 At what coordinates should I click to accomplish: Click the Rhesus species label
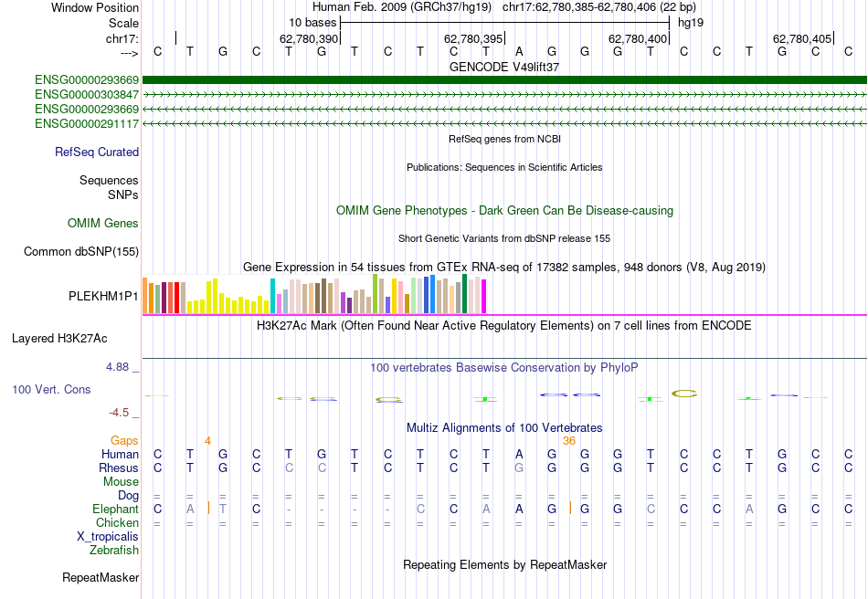pyautogui.click(x=119, y=468)
